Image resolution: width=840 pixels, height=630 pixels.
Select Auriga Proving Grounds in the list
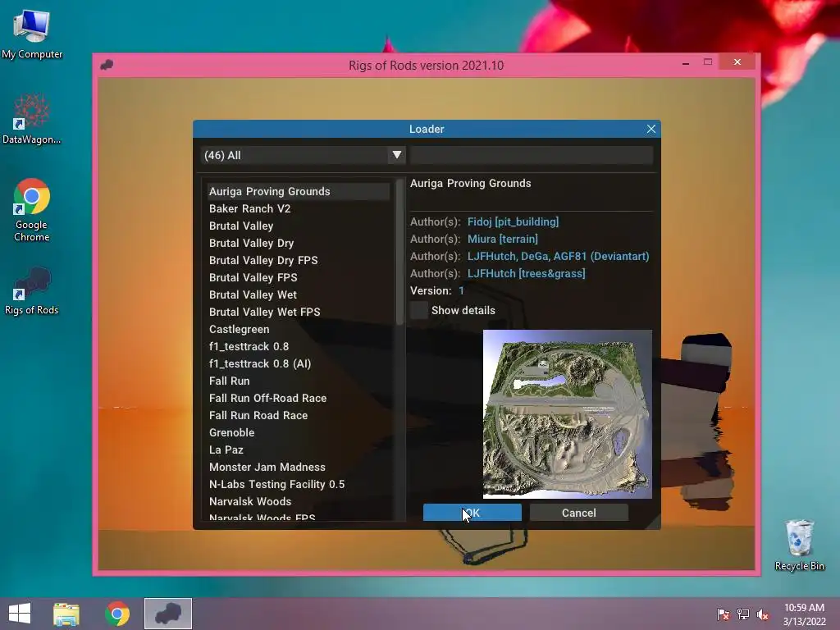299,191
